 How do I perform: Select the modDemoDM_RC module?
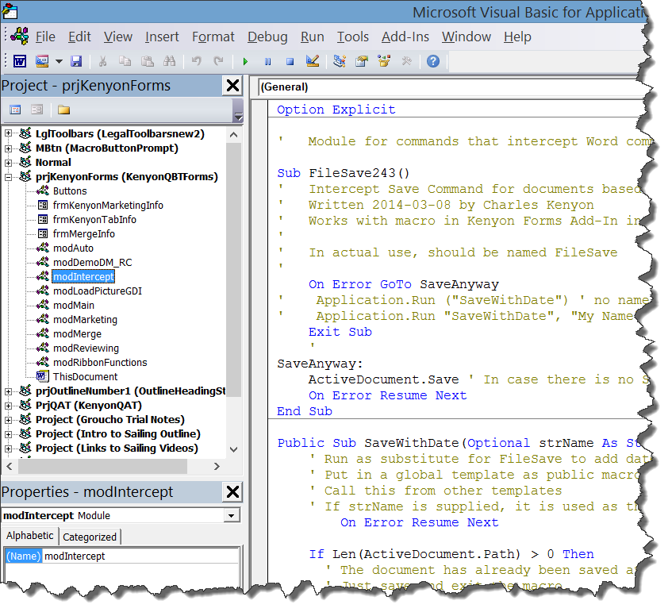[93, 262]
